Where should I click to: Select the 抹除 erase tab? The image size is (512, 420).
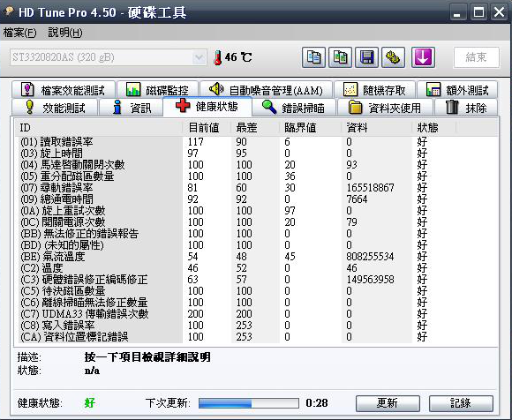pyautogui.click(x=466, y=108)
